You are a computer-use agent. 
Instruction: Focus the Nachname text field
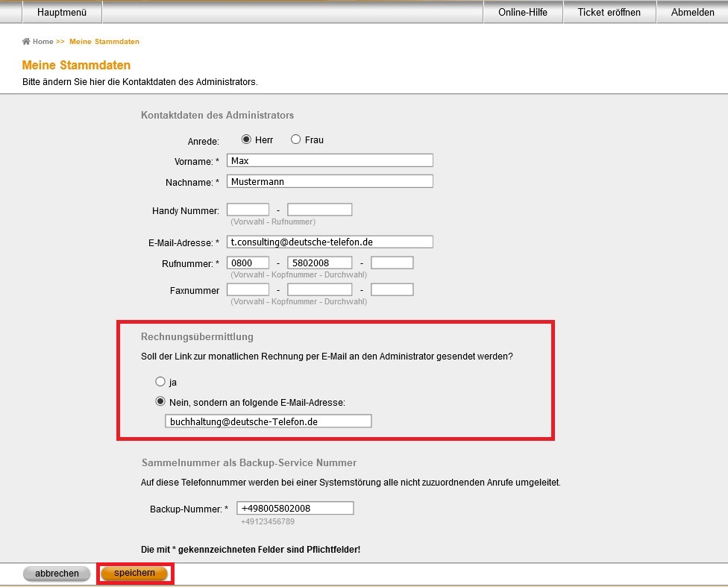pos(330,181)
